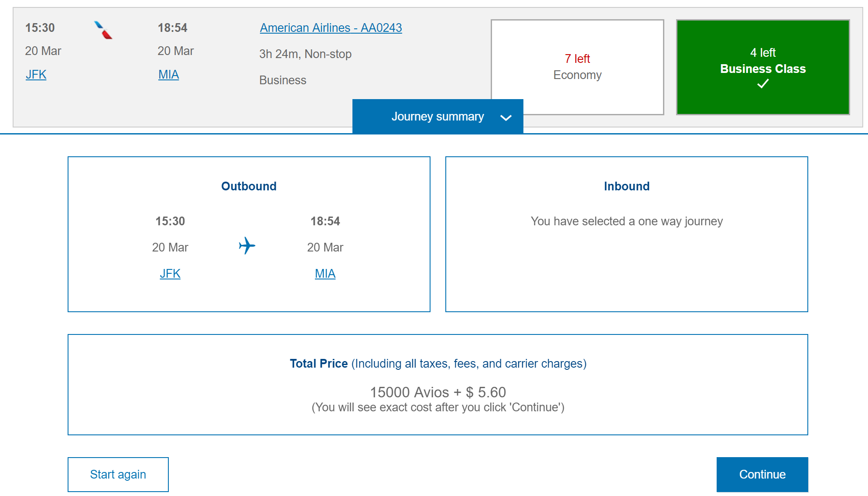Click MIA link in Outbound summary
Viewport: 868px width, 496px height.
coord(325,274)
